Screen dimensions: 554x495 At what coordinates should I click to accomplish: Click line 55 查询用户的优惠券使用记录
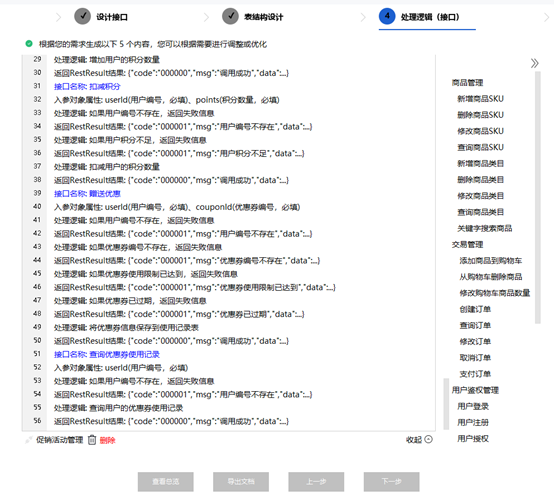pos(118,408)
